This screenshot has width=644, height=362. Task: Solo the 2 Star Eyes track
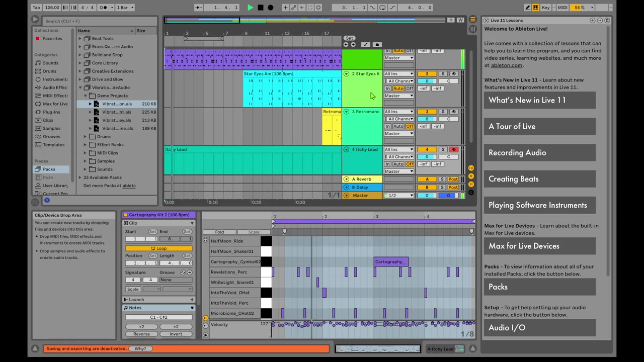[x=443, y=74]
